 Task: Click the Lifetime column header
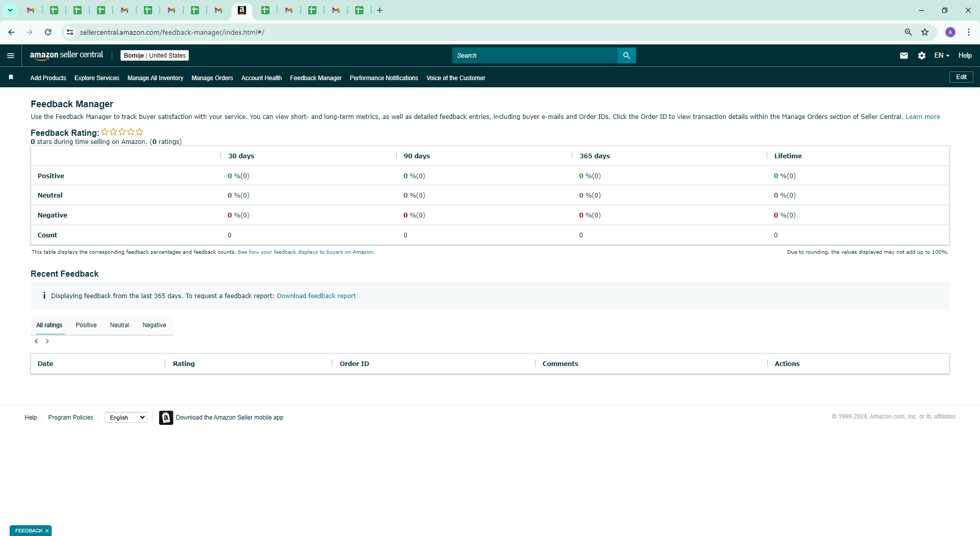(x=788, y=156)
